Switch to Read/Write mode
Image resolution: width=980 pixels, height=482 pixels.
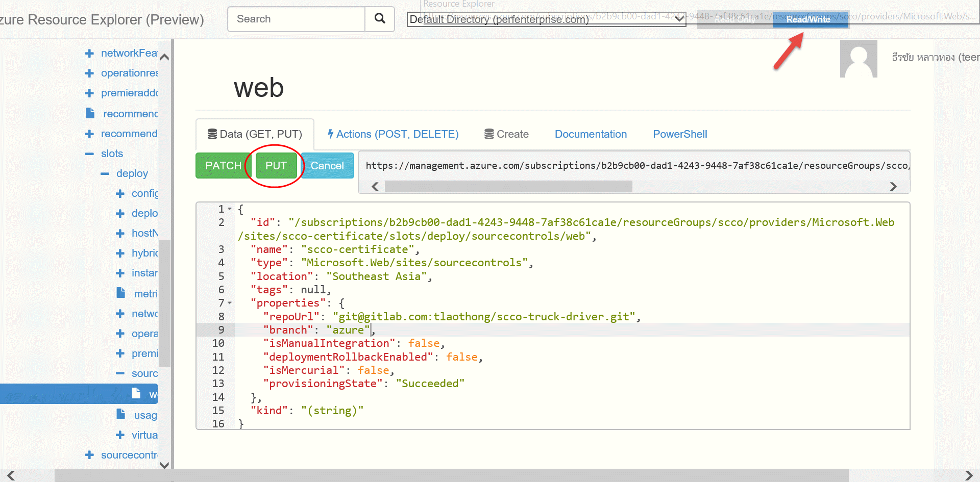pyautogui.click(x=810, y=19)
